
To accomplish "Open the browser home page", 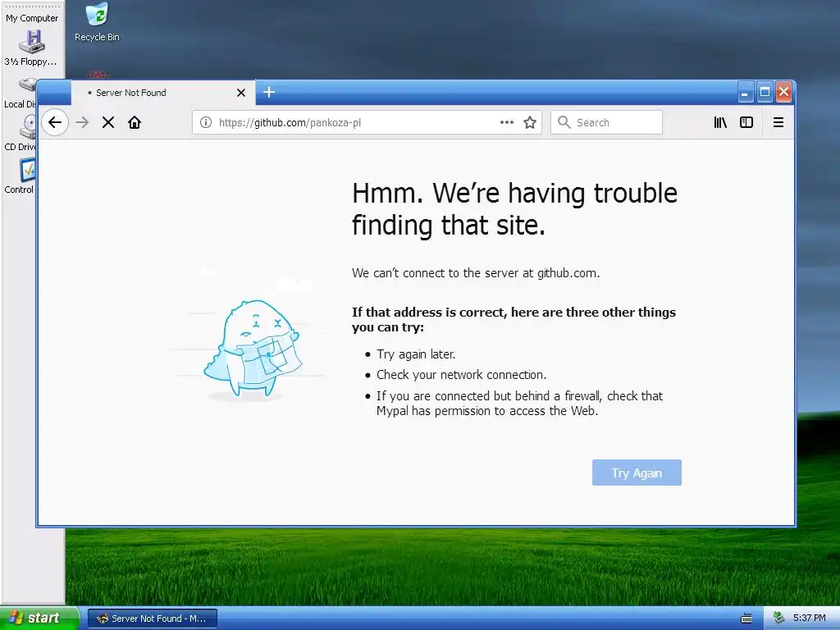I will pos(135,123).
